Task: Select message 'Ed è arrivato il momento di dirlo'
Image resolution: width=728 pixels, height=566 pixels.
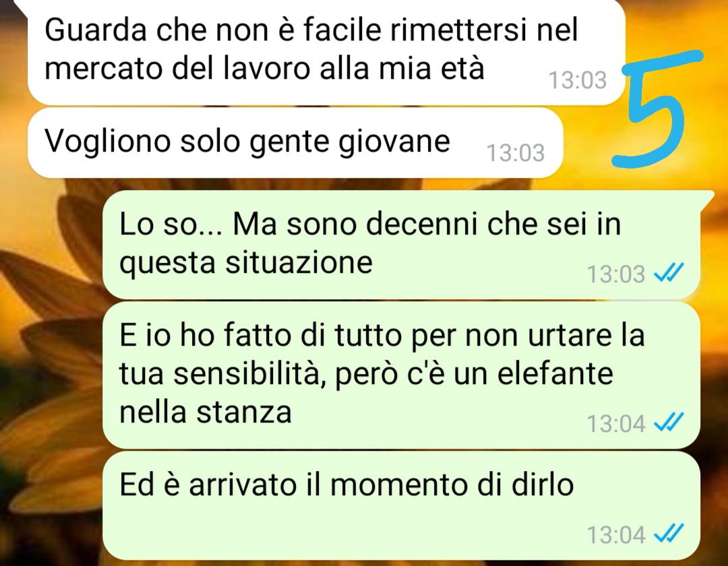Action: 401,505
